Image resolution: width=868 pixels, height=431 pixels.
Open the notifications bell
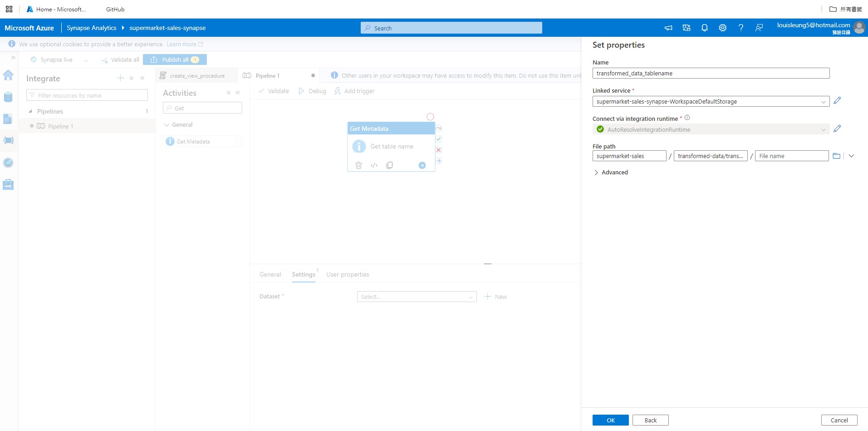(x=704, y=28)
